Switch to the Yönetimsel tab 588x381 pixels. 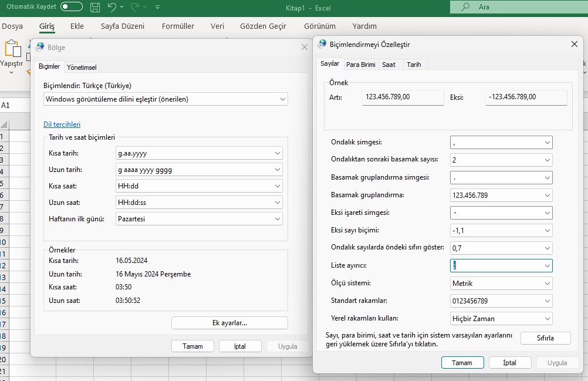coord(82,67)
